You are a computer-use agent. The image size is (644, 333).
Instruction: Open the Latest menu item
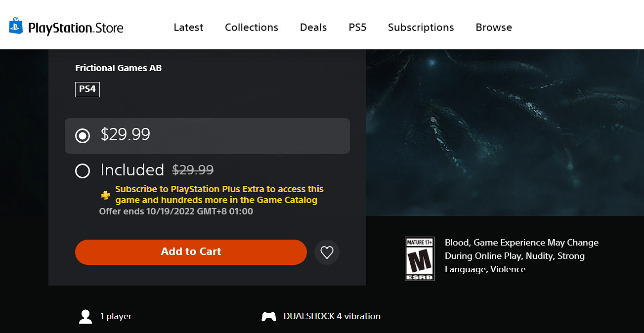tap(188, 28)
